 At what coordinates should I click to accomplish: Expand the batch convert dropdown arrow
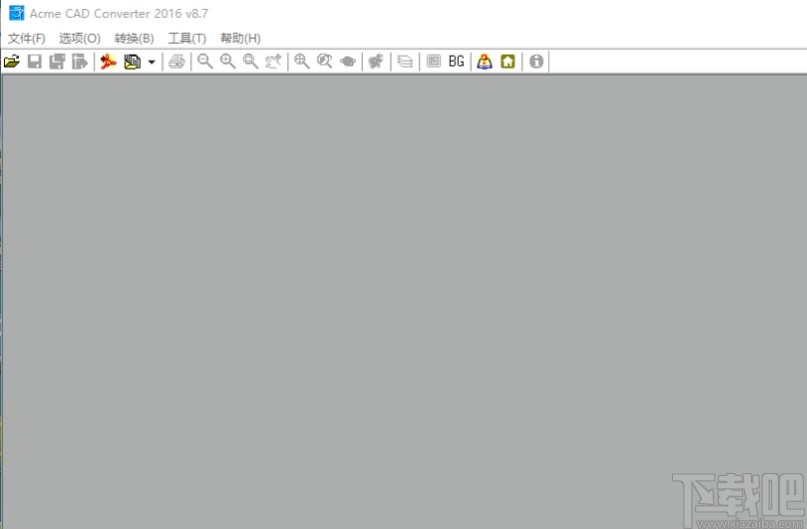pos(151,62)
